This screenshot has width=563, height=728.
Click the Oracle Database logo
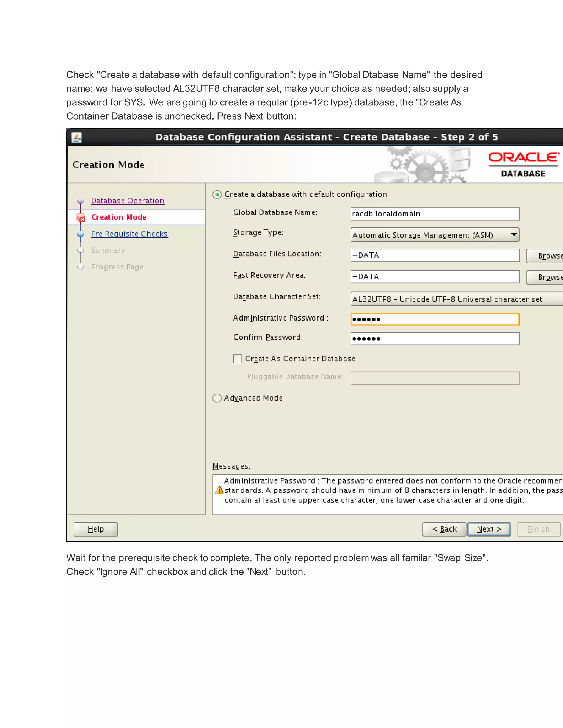click(x=523, y=165)
